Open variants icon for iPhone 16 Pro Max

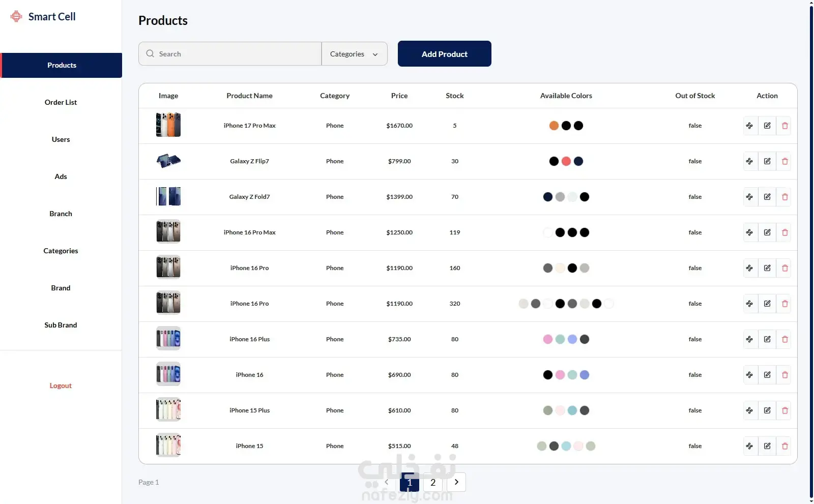[750, 232]
